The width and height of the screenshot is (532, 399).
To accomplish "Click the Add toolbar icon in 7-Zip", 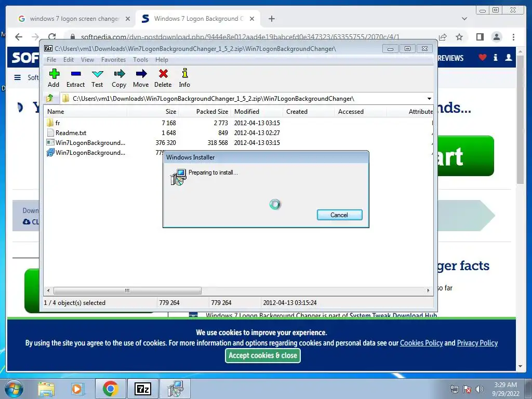I will tap(54, 78).
